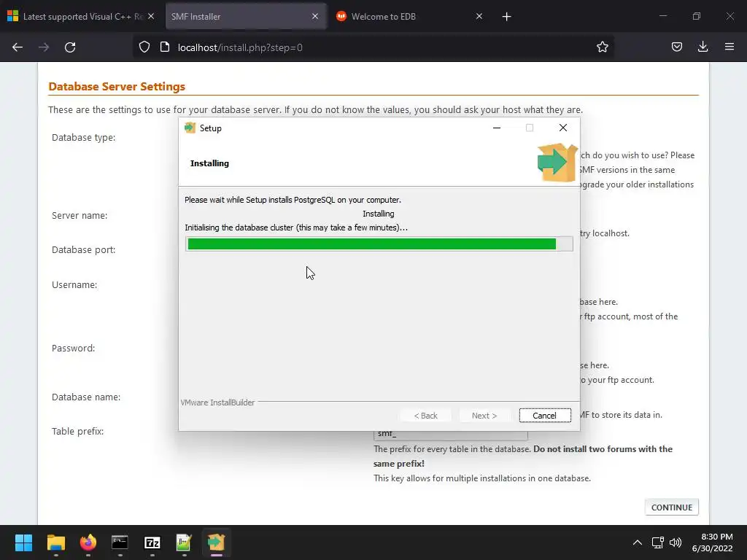Restore down the Firefox window
The width and height of the screenshot is (747, 560).
697,16
